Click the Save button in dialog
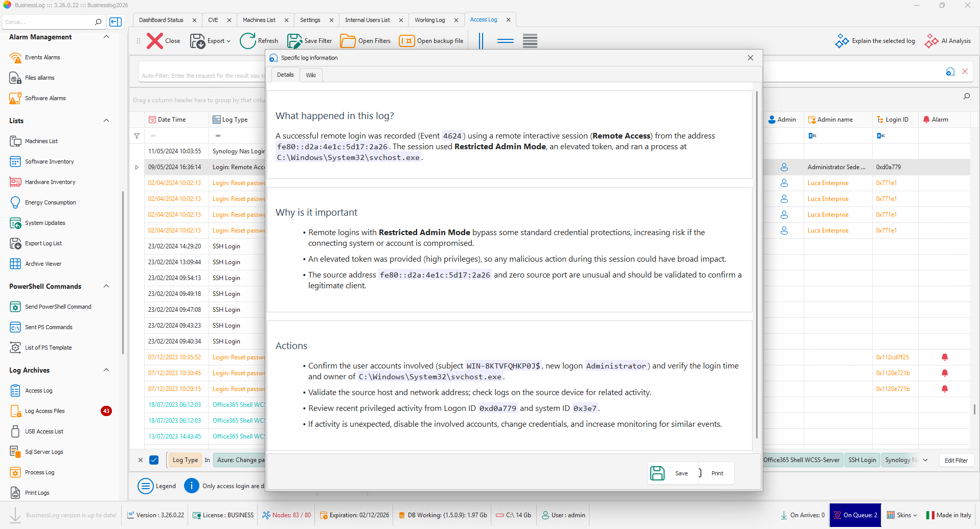The height and width of the screenshot is (529, 980). point(672,473)
